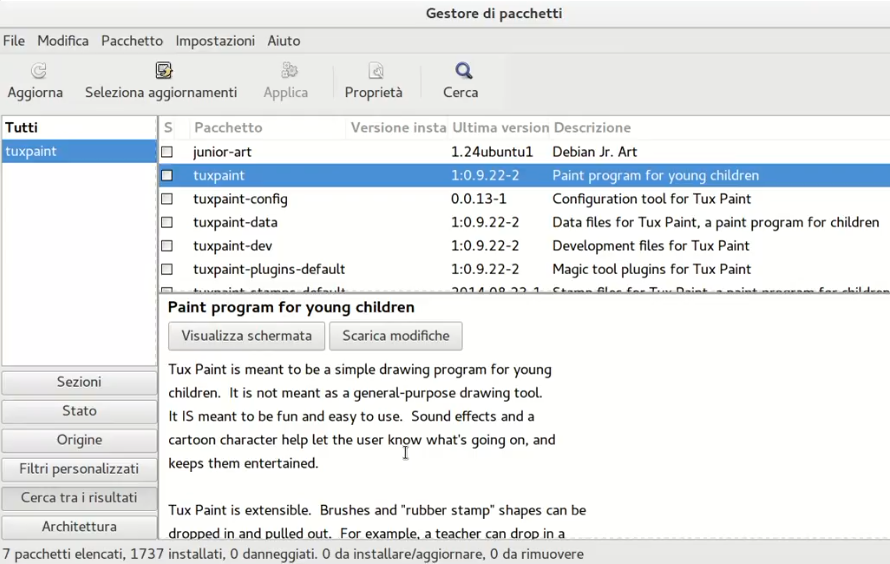Viewport: 890px width, 564px height.
Task: Mark the tuxpaint-plugins-default checkbox
Action: coord(167,269)
